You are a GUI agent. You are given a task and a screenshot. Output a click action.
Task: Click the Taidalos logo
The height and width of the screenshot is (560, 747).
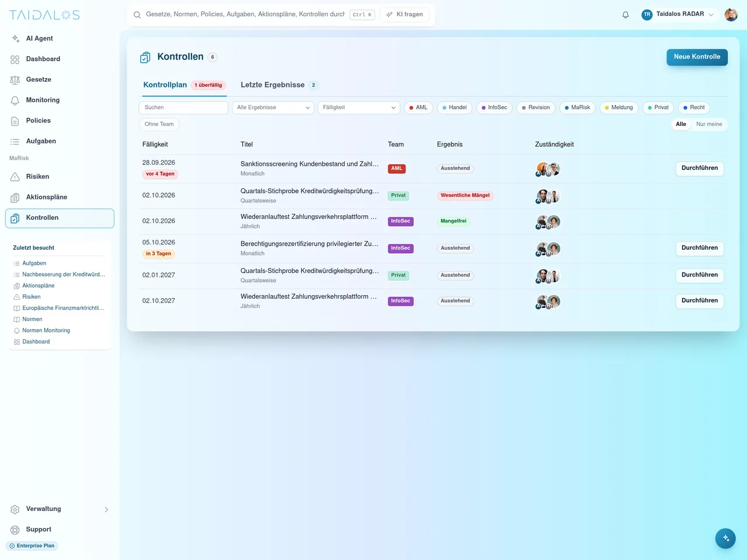(44, 15)
